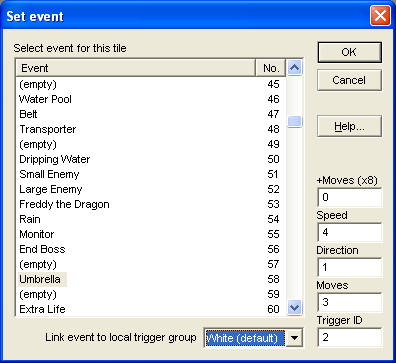The image size is (396, 363).
Task: Confirm the dialog with OK
Action: click(x=349, y=52)
